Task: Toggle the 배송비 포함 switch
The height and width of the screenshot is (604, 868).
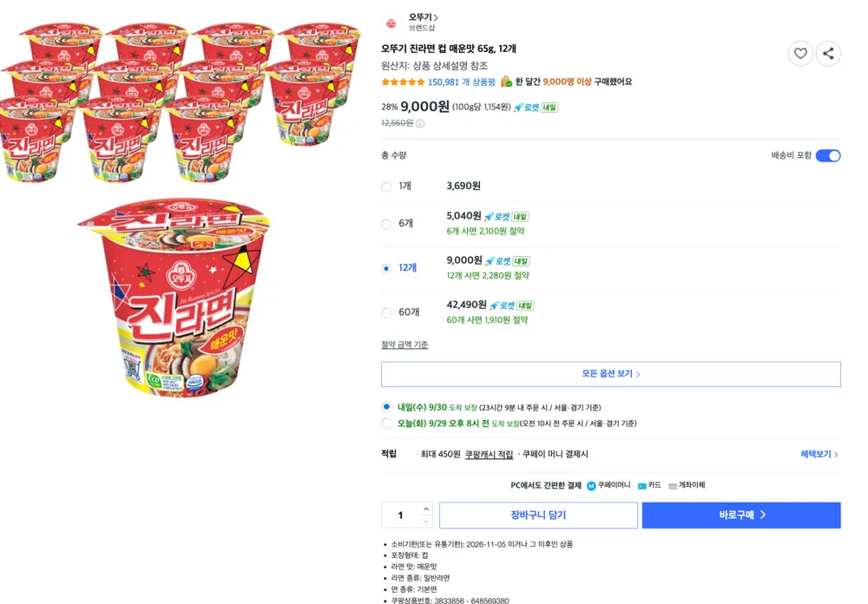Action: [x=828, y=155]
